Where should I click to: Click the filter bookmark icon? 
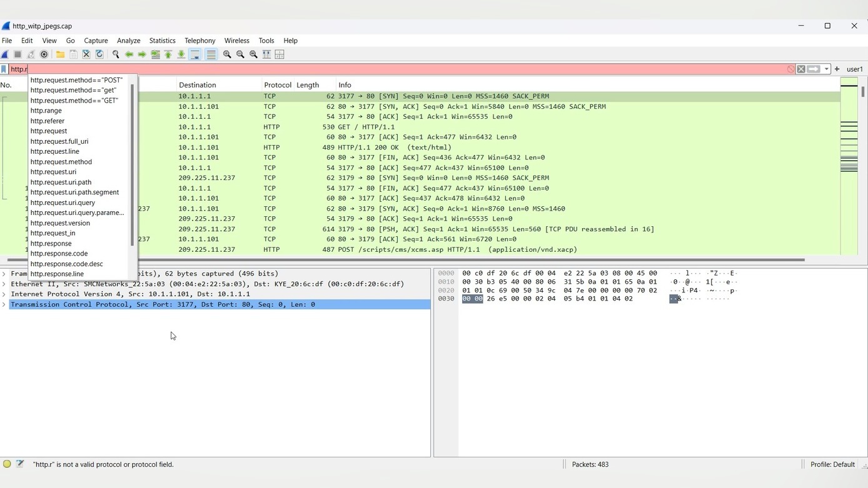(x=4, y=69)
